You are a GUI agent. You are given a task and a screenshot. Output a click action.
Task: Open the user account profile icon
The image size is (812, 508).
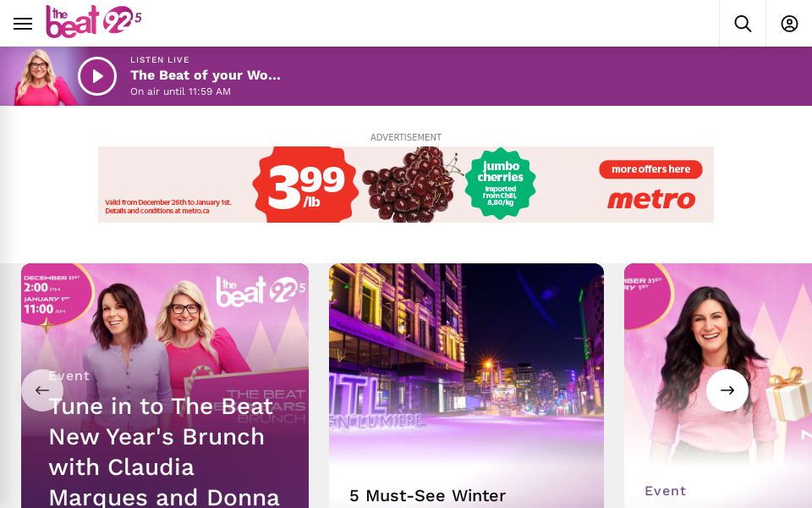(789, 24)
